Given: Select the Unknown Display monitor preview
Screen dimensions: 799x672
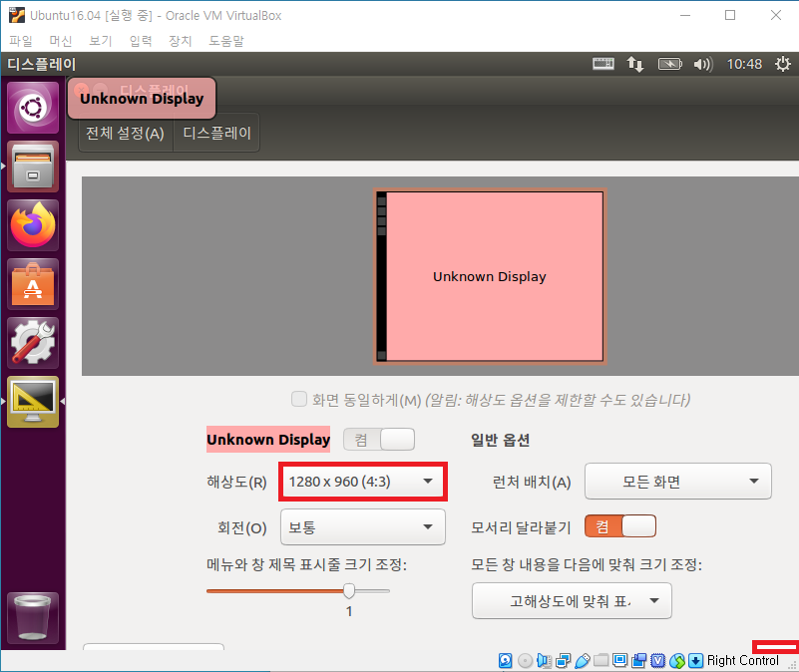Looking at the screenshot, I should (490, 276).
